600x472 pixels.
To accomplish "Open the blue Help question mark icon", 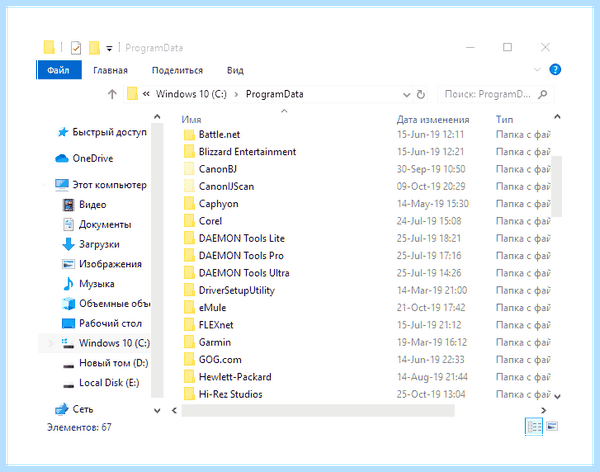I will pos(555,70).
